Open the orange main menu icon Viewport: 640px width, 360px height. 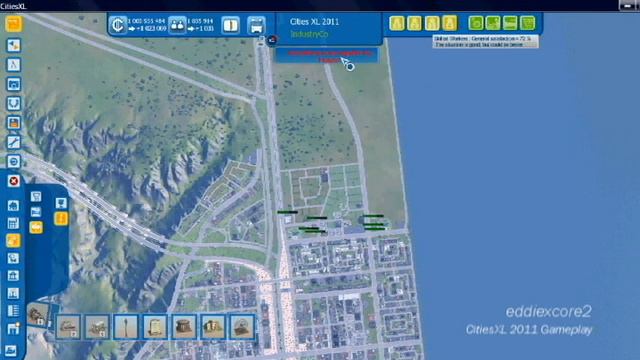coord(13,24)
